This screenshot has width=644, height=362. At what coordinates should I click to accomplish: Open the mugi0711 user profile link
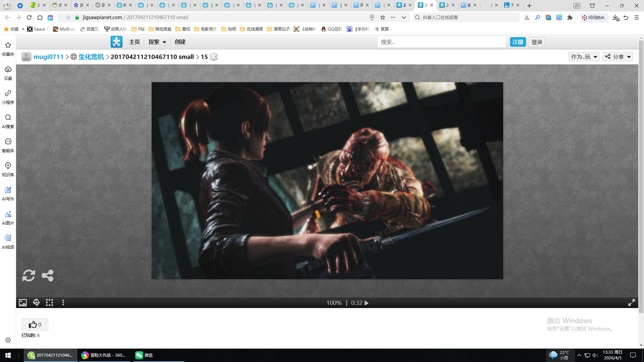coord(48,57)
